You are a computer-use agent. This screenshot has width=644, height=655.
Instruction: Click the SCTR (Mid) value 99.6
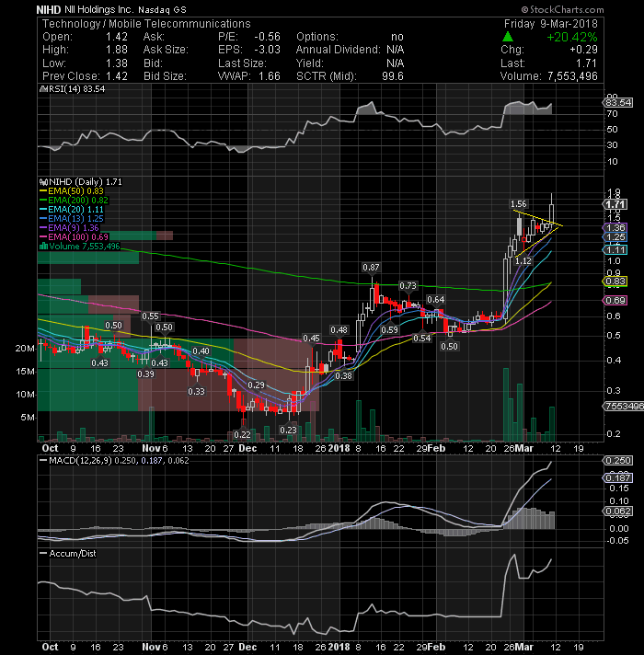pos(393,76)
